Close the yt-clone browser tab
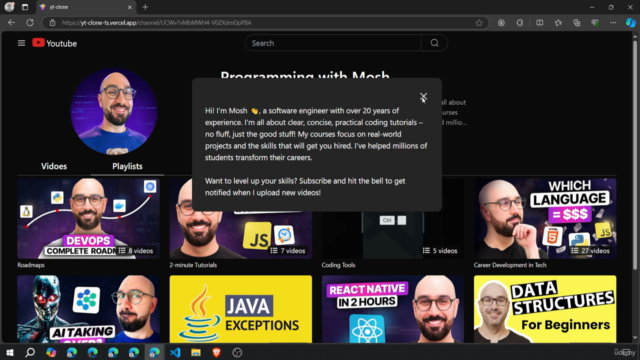 [x=129, y=7]
